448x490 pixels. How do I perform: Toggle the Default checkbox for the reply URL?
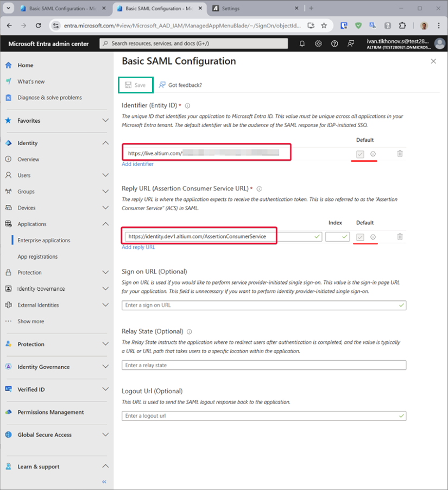tap(360, 237)
